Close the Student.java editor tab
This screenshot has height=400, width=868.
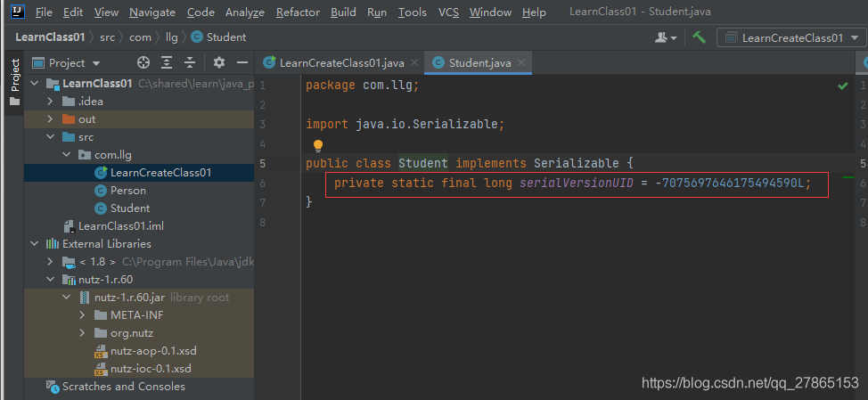(523, 62)
